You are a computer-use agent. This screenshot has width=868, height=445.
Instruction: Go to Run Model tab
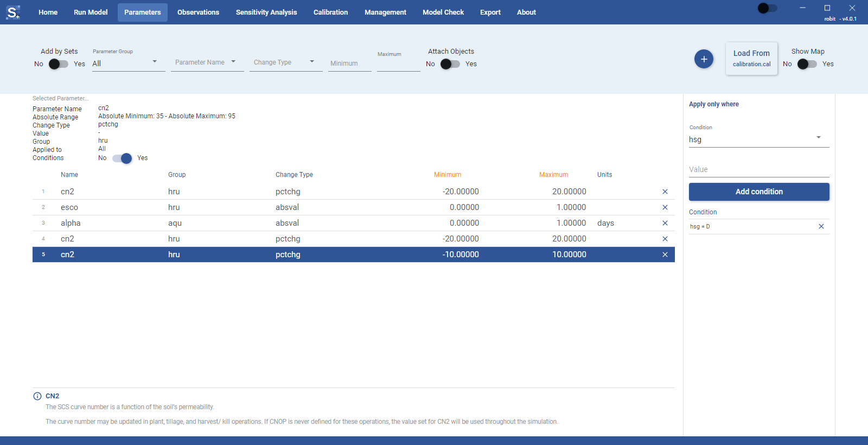point(91,12)
